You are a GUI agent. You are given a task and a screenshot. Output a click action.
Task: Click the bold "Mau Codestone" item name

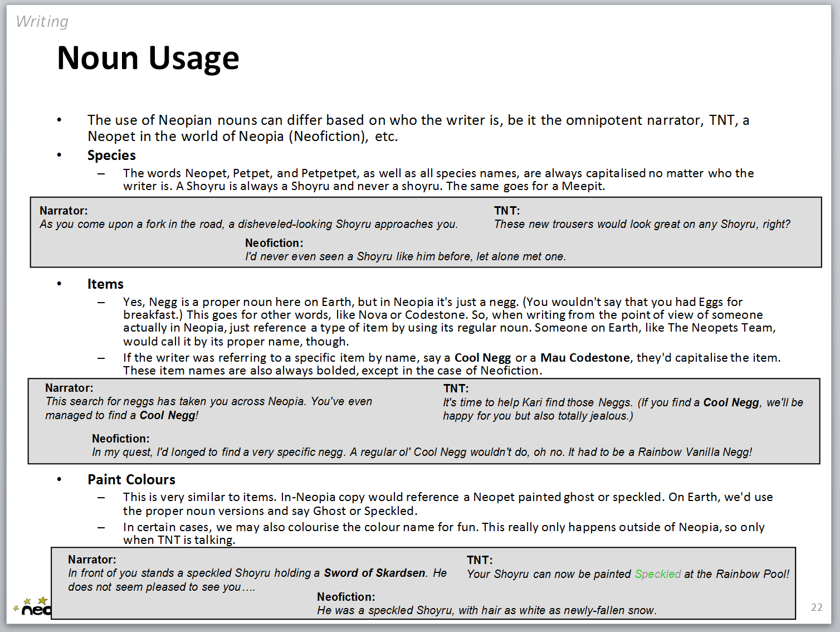585,358
